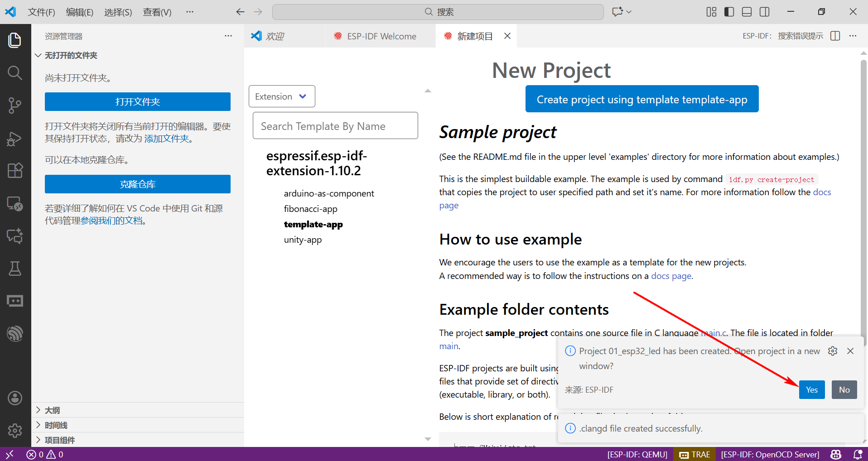This screenshot has width=868, height=461.
Task: Select the fibonacci-app template
Action: tap(311, 209)
